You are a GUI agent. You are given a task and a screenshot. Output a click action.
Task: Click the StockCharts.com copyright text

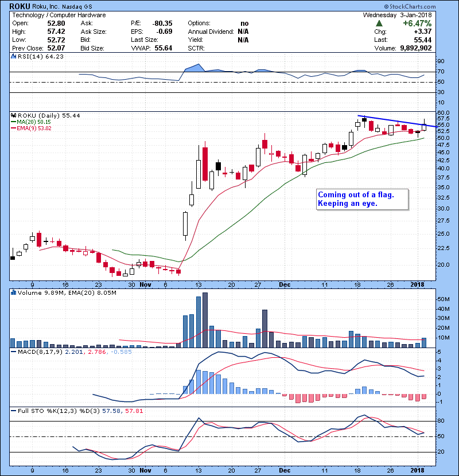[410, 6]
